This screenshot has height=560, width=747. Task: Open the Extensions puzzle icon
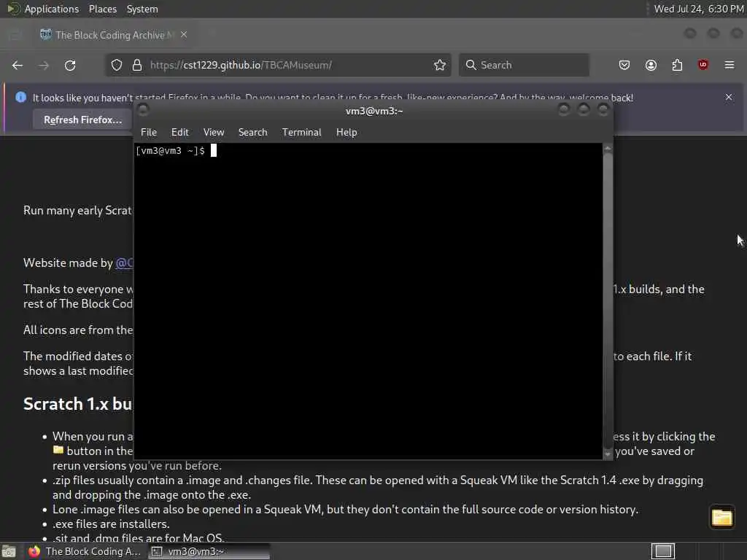677,65
